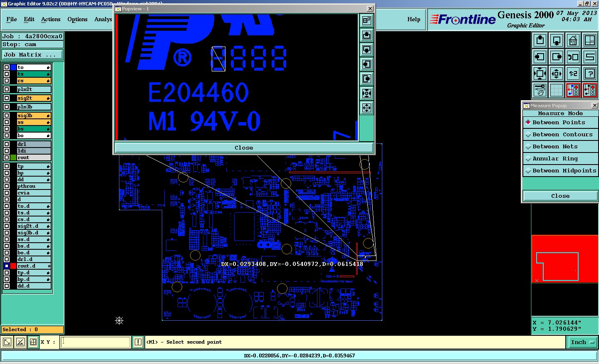Click the zoom in arrows-inward icon
Viewport: 599px width, 364px height.
point(540,74)
